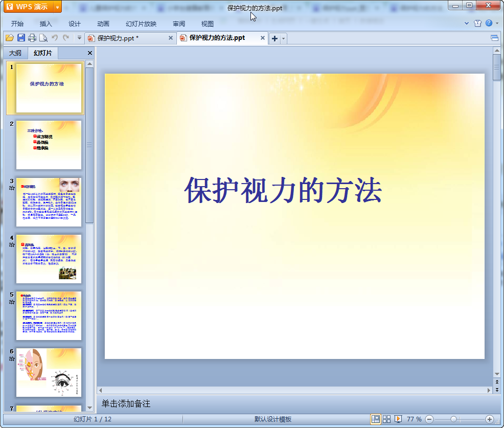504x428 pixels.
Task: Create new document with plus button
Action: 274,38
